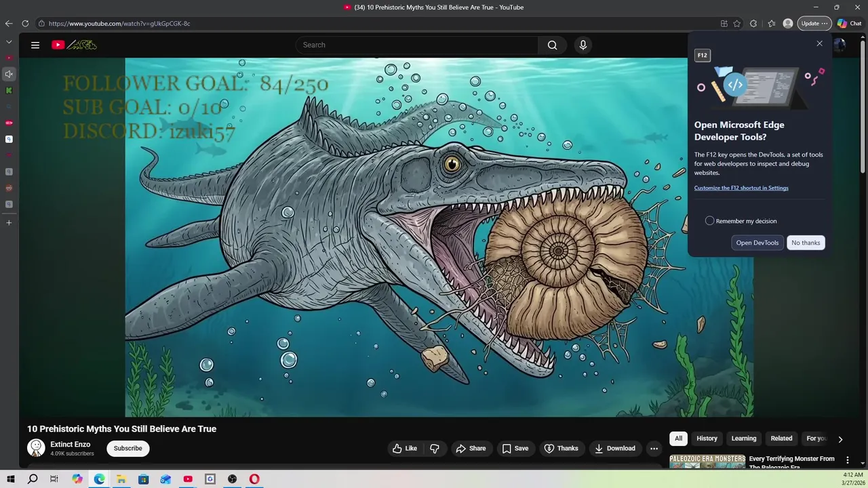
Task: Like the video
Action: pos(405,448)
